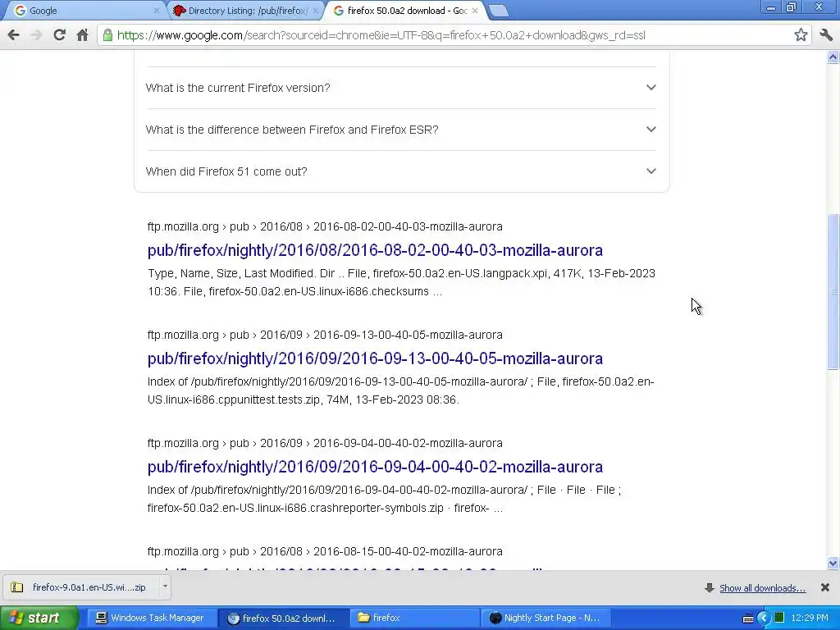
Task: Close the Google tab
Action: [157, 11]
